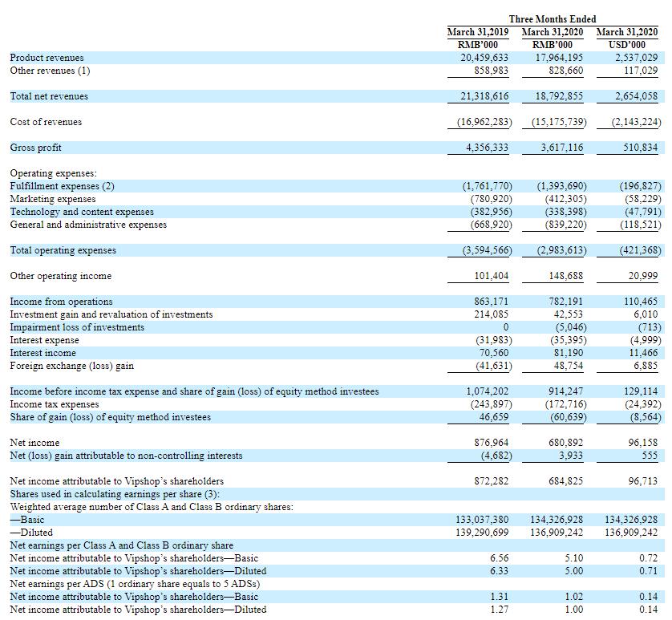672x620 pixels.
Task: Click the 1,074,202 pre-tax income value
Action: pos(488,391)
